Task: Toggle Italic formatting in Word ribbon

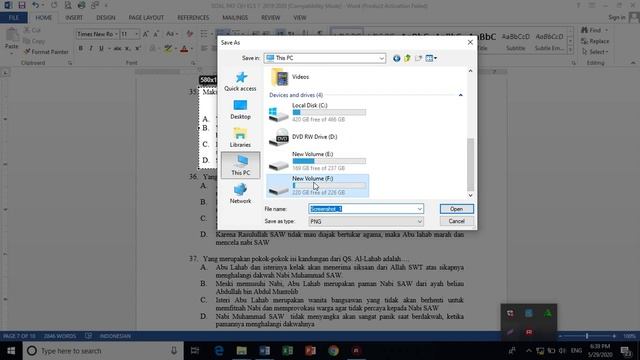Action: [91, 49]
